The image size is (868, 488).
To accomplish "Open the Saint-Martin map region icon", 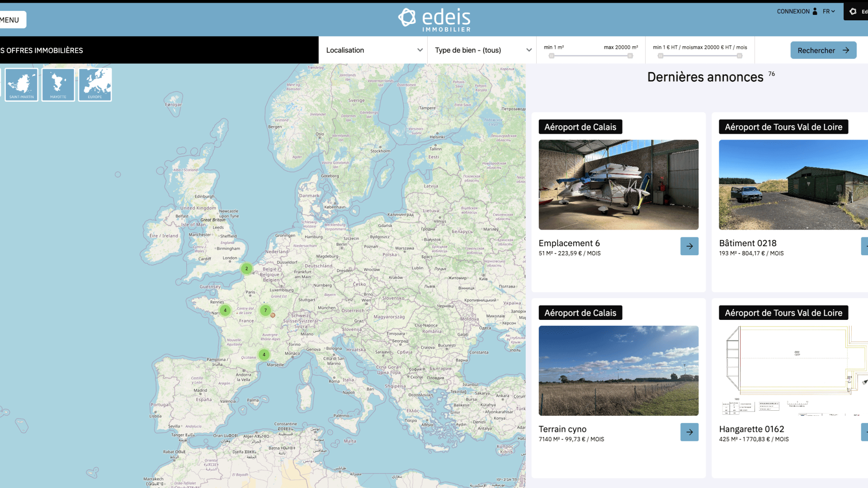I will 21,84.
